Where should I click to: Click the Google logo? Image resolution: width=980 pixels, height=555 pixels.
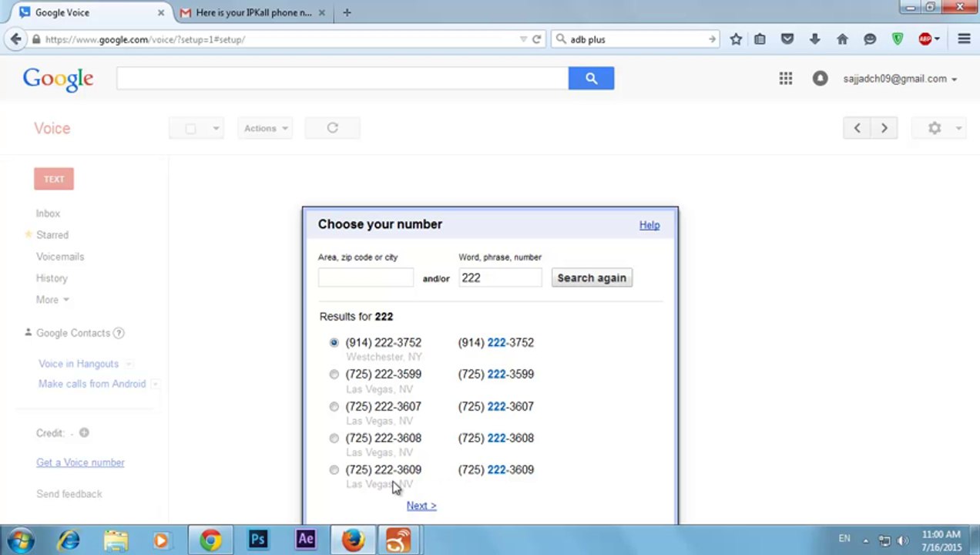(x=58, y=79)
